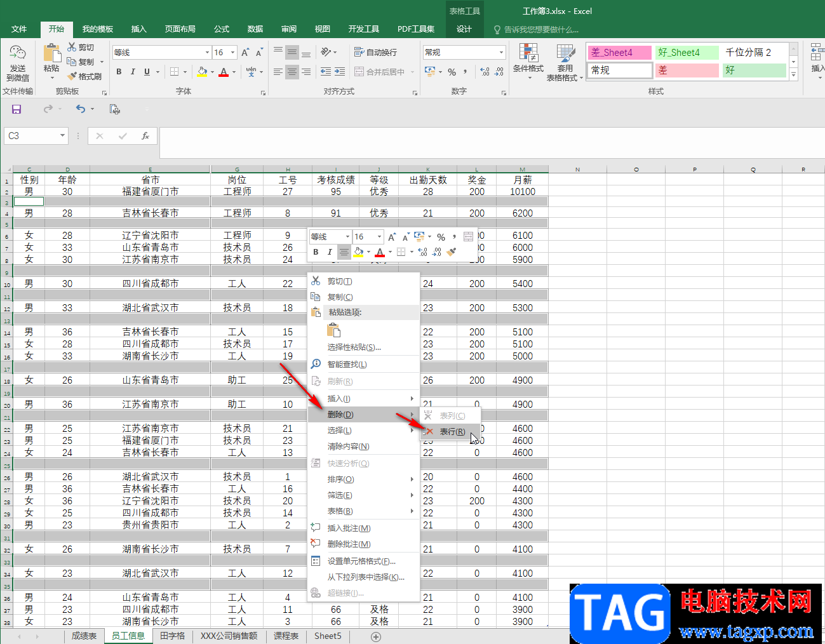The height and width of the screenshot is (644, 825).
Task: Click the ribbon fill color bucket icon
Action: tap(202, 72)
